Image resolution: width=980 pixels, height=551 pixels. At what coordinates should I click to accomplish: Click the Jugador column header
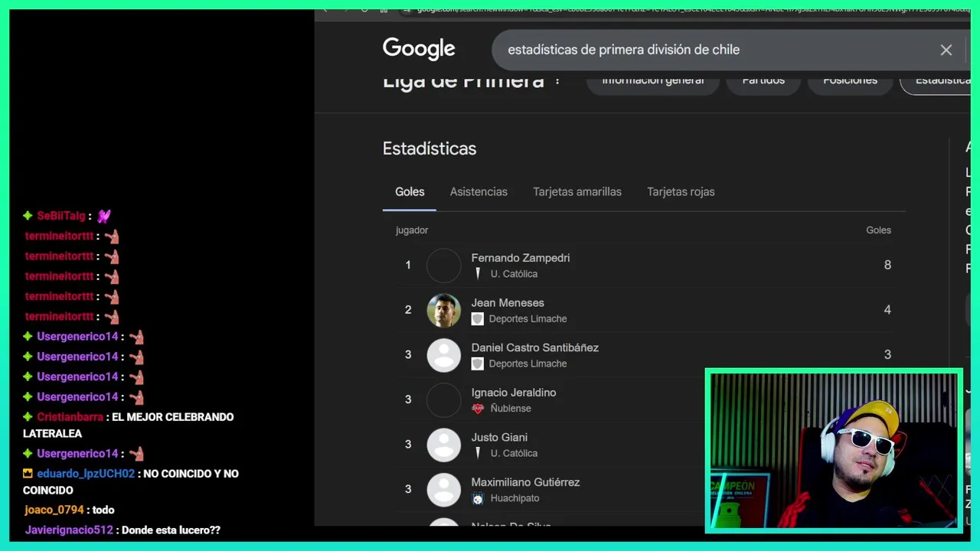[x=412, y=230]
